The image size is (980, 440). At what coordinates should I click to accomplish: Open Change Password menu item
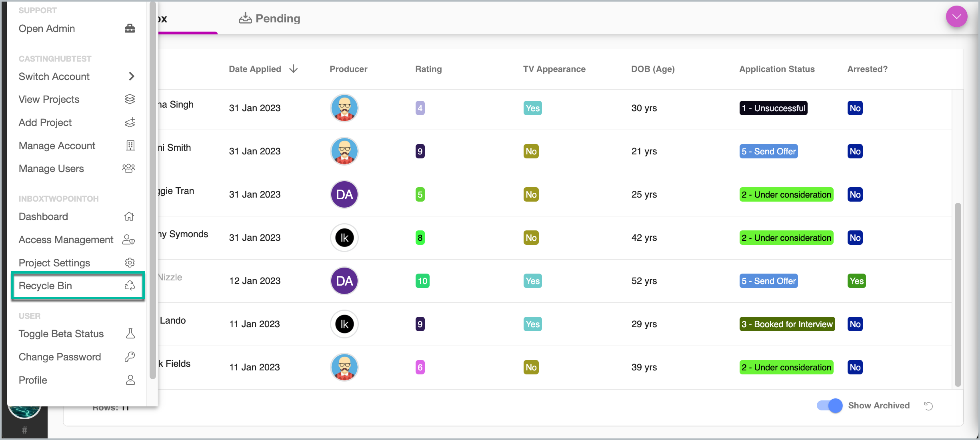click(60, 357)
